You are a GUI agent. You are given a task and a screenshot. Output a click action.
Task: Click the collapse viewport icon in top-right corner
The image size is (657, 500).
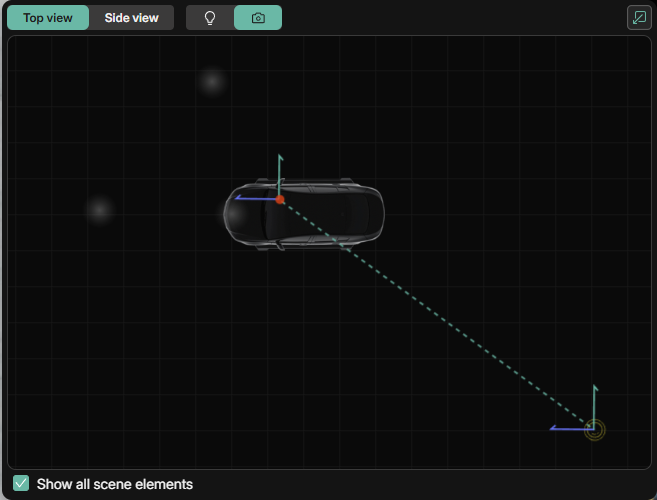(x=637, y=18)
